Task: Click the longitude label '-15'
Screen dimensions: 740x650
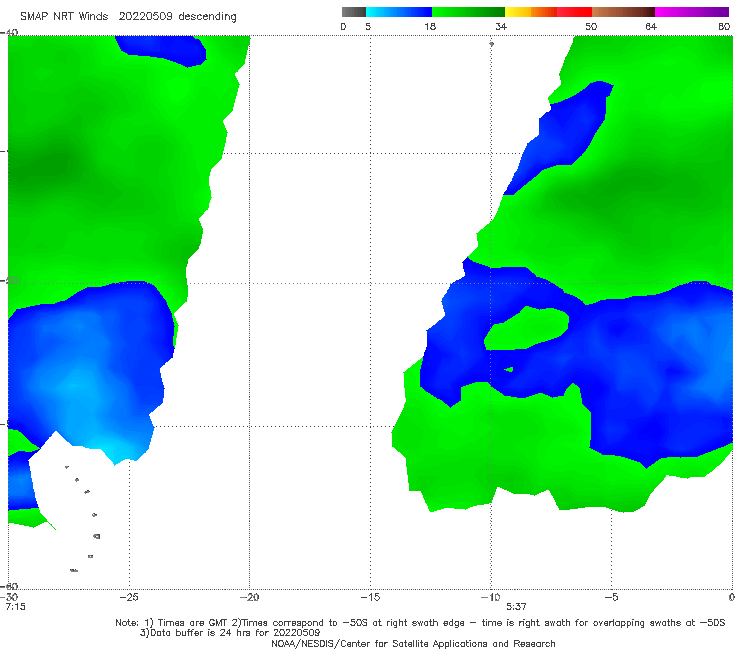Action: click(x=370, y=597)
